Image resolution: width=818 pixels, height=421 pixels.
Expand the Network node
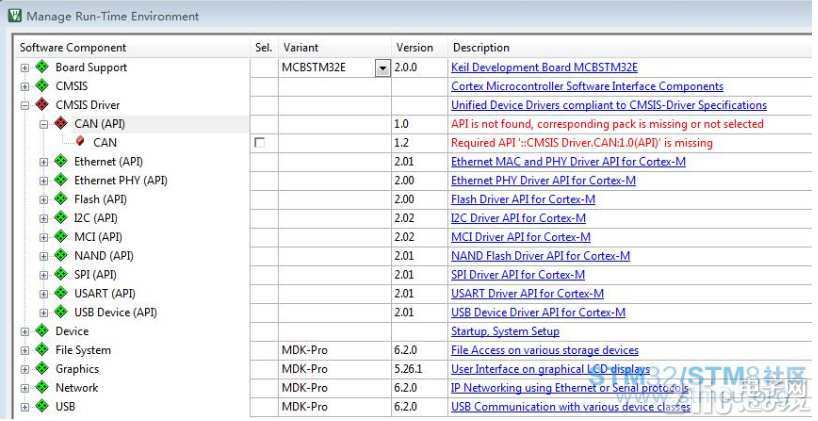click(25, 388)
